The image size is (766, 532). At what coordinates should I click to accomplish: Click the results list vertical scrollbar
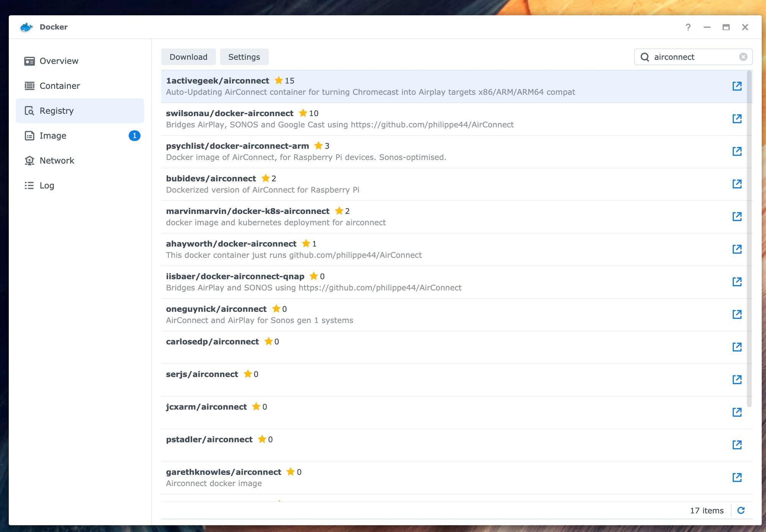749,237
